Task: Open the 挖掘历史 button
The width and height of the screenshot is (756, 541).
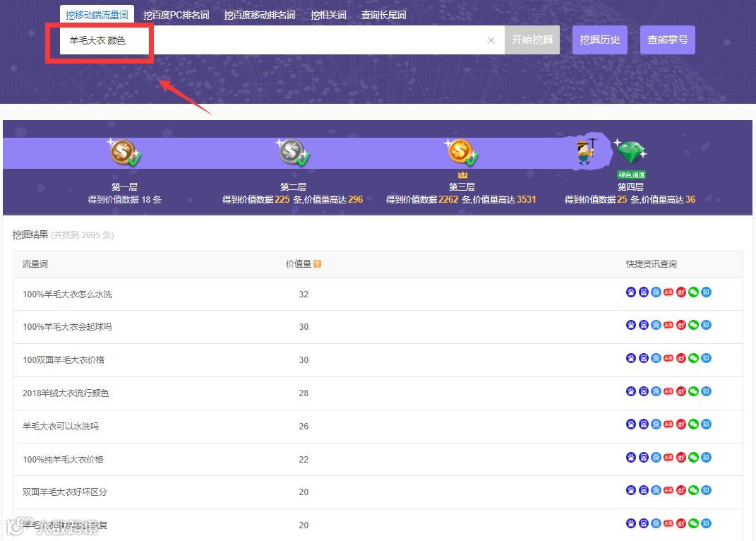Action: click(x=599, y=40)
